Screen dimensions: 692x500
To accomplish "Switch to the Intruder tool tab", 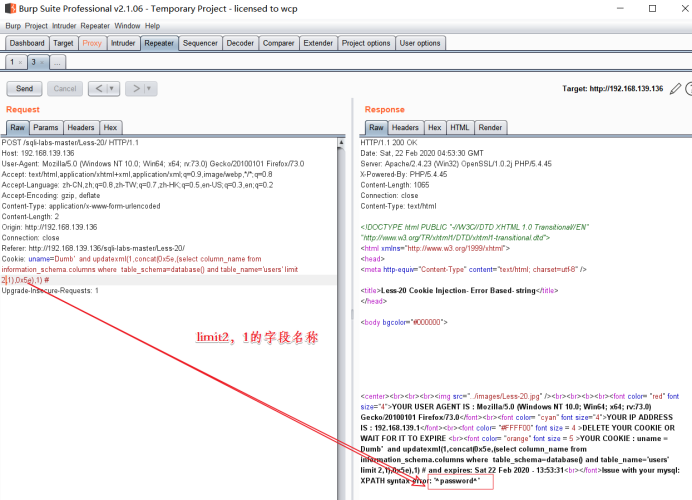I will (123, 43).
